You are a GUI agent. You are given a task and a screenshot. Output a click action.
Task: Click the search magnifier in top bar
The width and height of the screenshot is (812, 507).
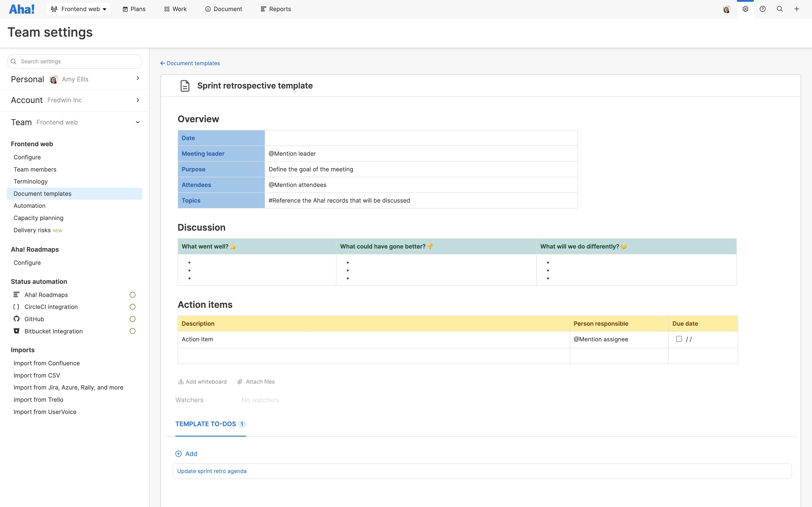tap(780, 9)
